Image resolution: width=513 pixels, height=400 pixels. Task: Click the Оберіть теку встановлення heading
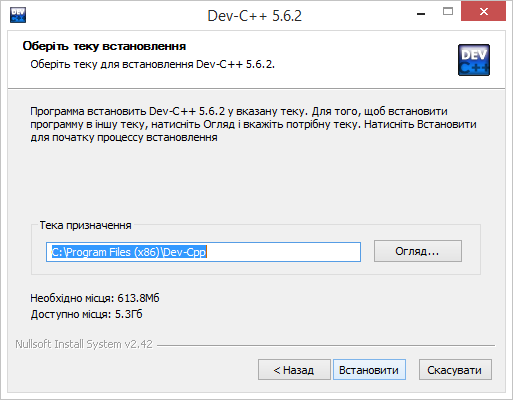click(x=104, y=46)
